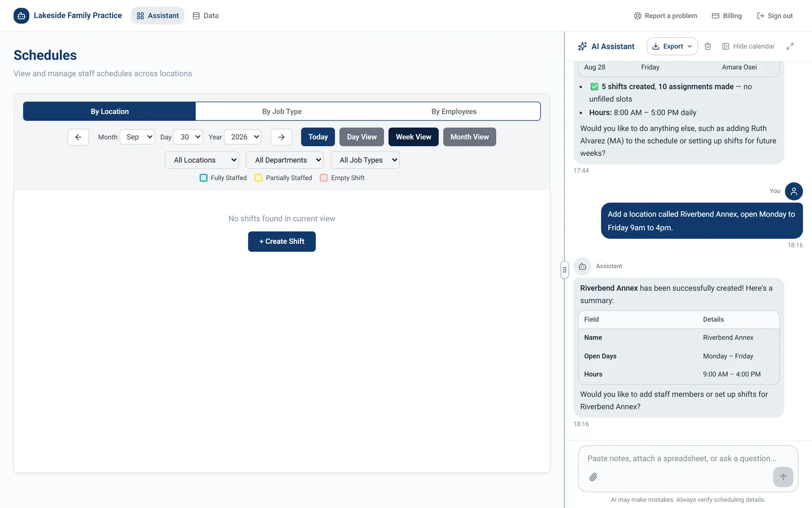The height and width of the screenshot is (508, 812).
Task: Delete conversation with trash icon
Action: (x=707, y=46)
